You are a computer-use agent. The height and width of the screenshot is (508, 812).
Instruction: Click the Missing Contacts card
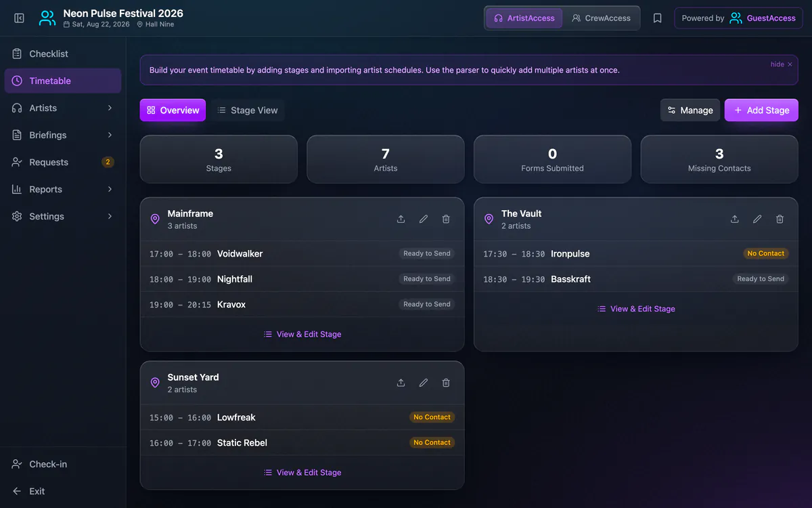click(x=719, y=159)
